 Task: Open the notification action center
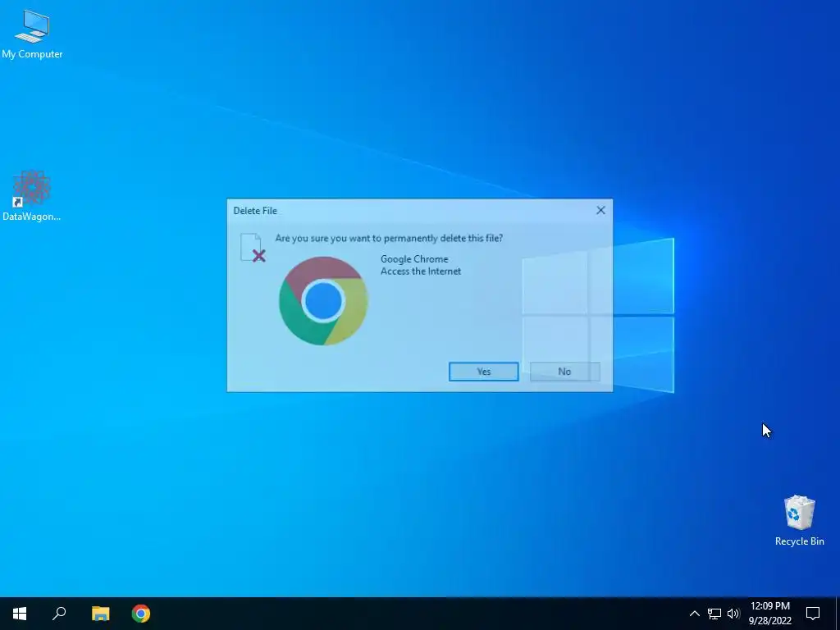pos(813,614)
